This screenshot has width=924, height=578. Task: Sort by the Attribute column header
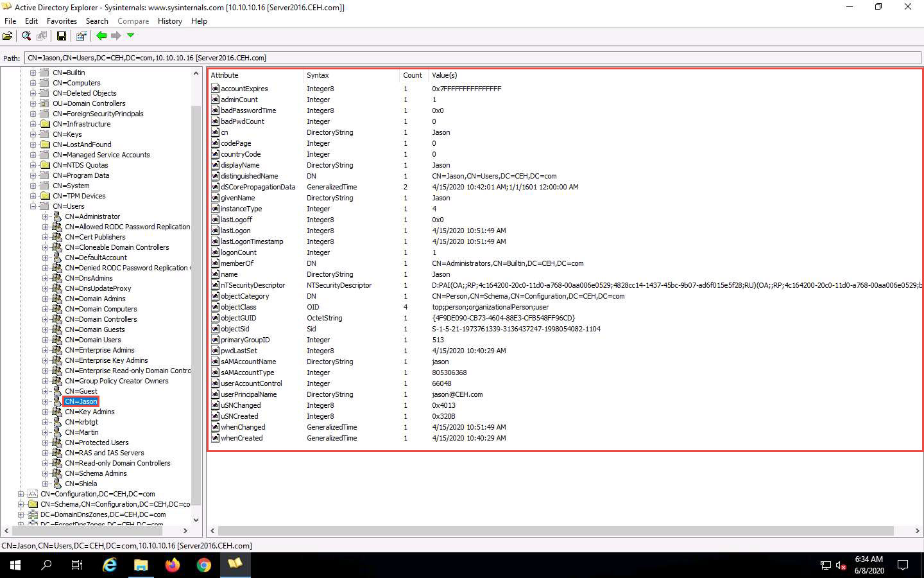pos(255,75)
